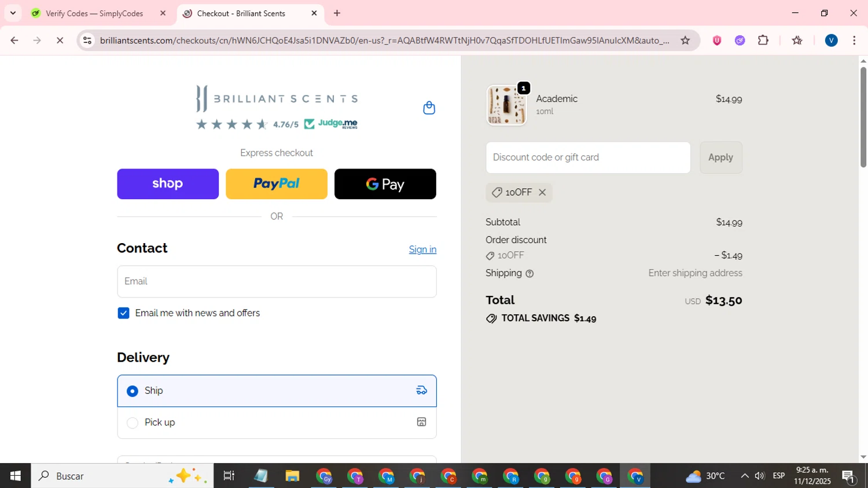Close the Checkout - Brilliant Scents tab

tap(314, 13)
